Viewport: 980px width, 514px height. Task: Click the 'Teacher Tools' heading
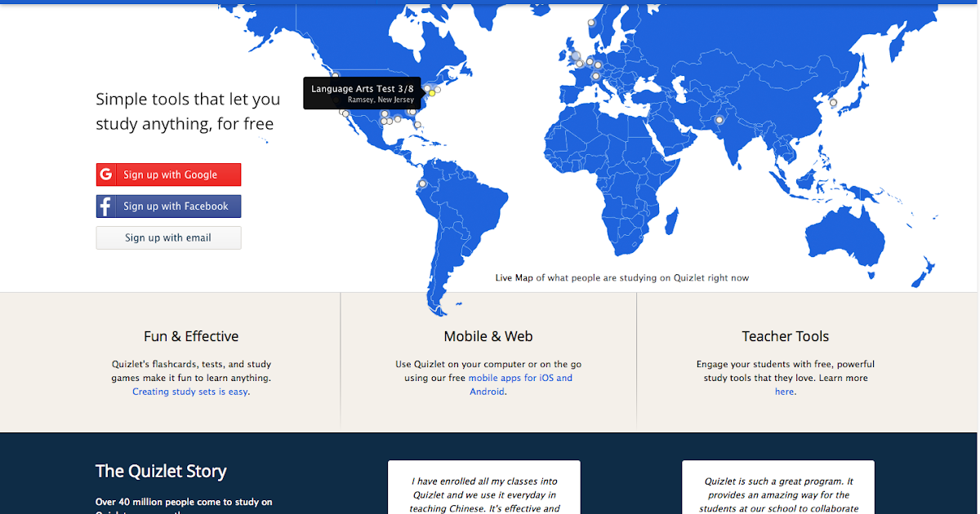[785, 336]
